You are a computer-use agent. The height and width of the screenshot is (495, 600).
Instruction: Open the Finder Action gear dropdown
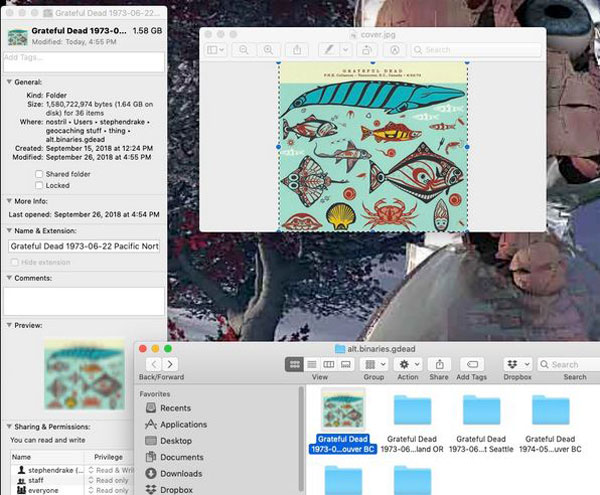[x=407, y=365]
